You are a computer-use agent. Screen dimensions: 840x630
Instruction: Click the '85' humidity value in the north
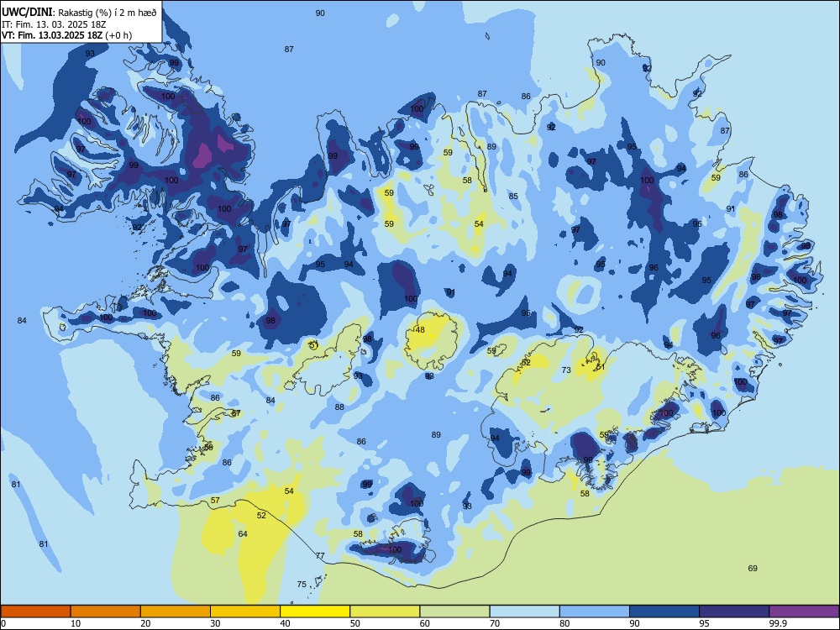[x=513, y=196]
